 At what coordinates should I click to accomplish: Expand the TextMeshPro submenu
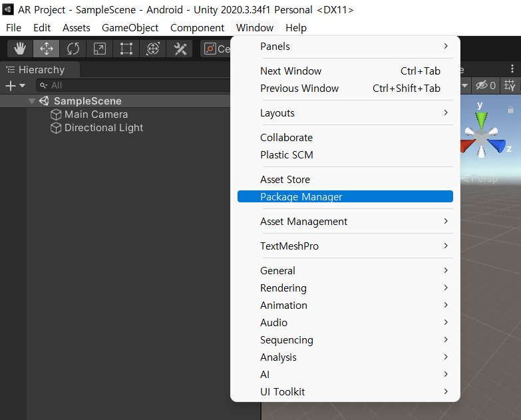click(x=345, y=246)
